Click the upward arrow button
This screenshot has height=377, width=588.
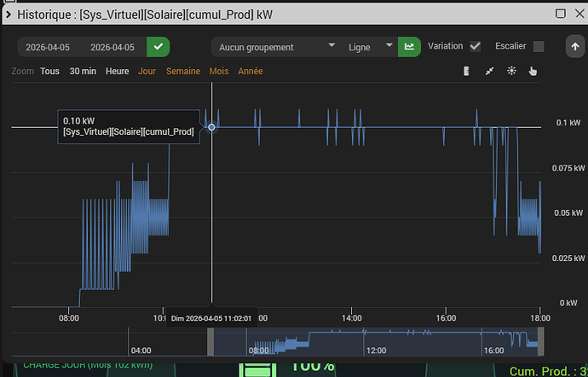575,47
